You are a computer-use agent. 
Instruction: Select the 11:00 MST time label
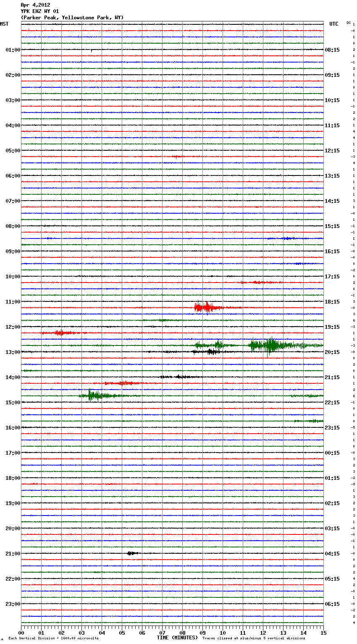pyautogui.click(x=13, y=302)
